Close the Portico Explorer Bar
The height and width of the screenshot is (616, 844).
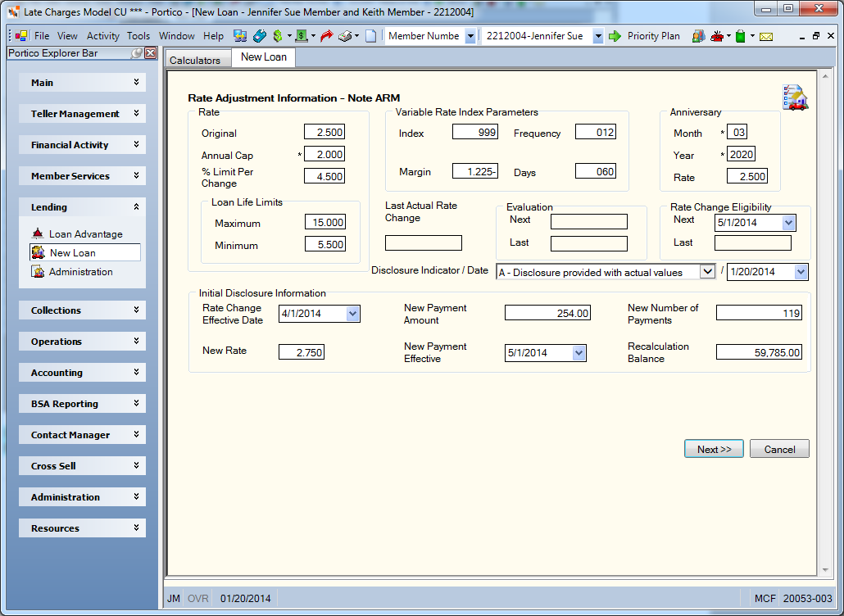pos(151,52)
